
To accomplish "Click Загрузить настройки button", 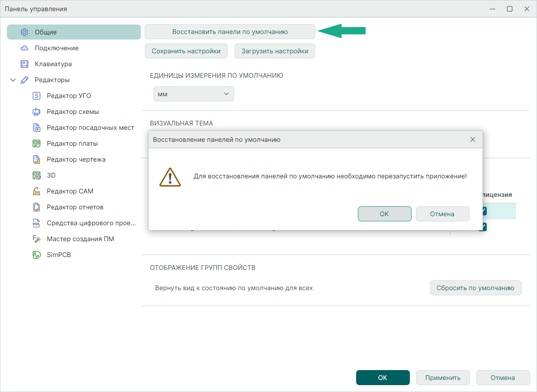I will tap(275, 51).
